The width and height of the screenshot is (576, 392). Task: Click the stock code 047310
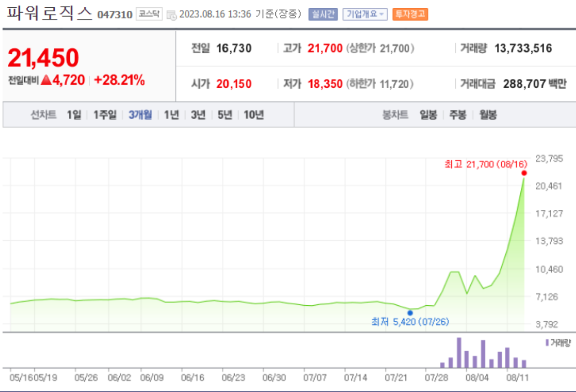tap(114, 15)
